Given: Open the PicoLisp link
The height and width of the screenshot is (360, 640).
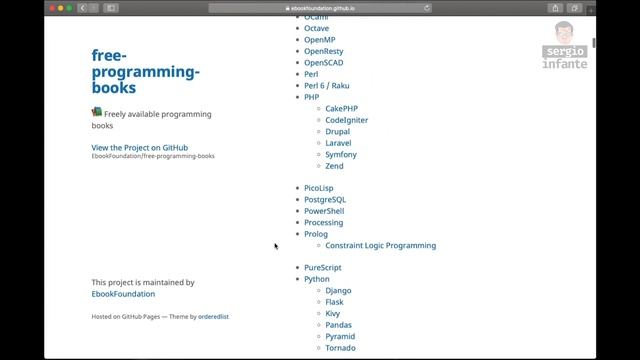Looking at the screenshot, I should point(319,188).
